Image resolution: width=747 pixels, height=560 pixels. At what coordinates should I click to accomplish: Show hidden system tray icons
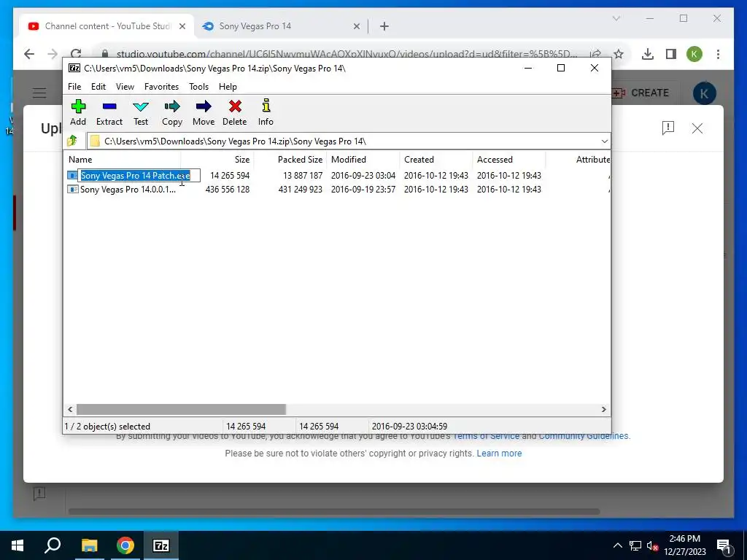(617, 545)
